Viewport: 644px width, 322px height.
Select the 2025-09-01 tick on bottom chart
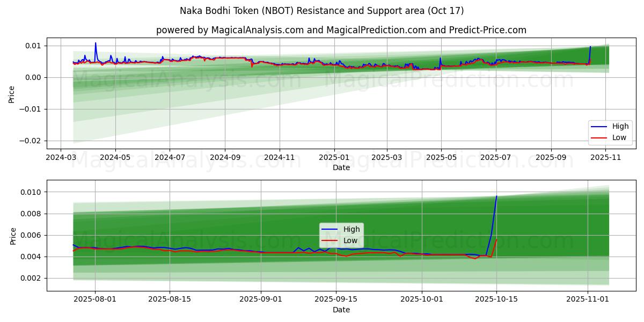[x=261, y=299]
